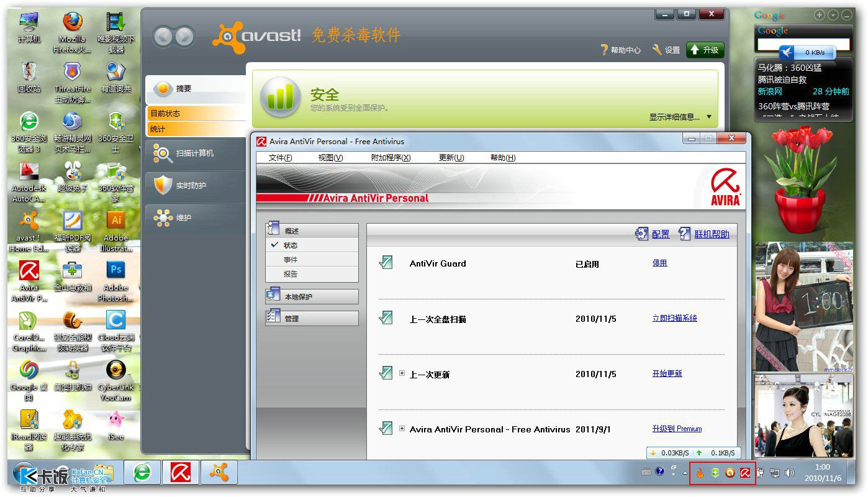Image resolution: width=868 pixels, height=497 pixels.
Task: Switch to avast window from taskbar
Action: point(220,473)
